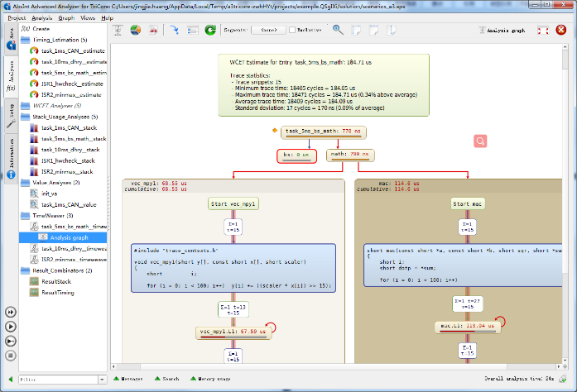Expand the Messages panel
The image size is (577, 392).
(x=127, y=379)
